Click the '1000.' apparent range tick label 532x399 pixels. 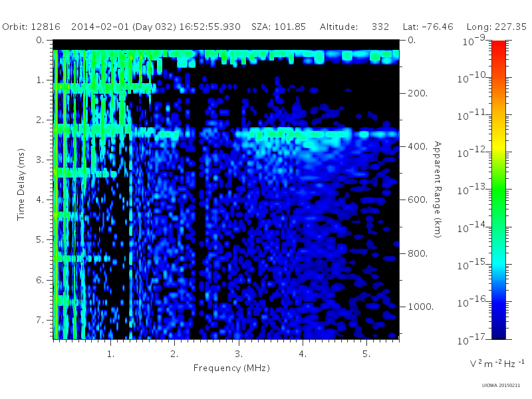(421, 307)
